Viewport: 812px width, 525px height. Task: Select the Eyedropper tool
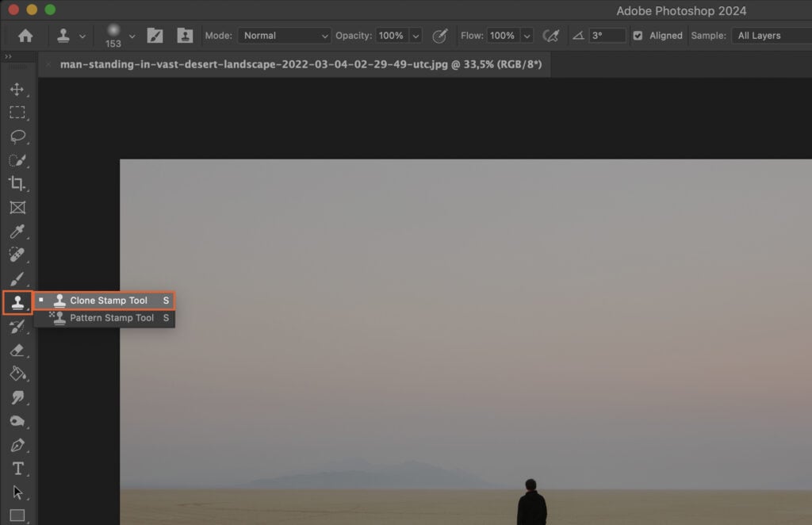pyautogui.click(x=17, y=232)
